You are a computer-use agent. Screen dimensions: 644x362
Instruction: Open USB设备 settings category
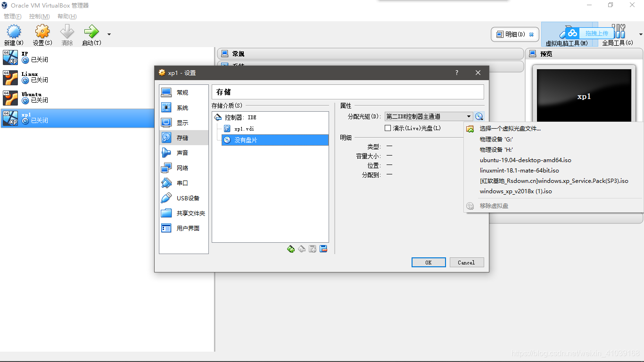click(184, 198)
